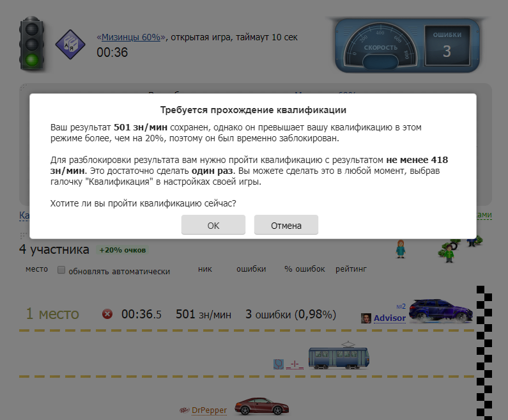Screen dimensions: 508x420
Task: Click the место column header
Action: coord(36,269)
